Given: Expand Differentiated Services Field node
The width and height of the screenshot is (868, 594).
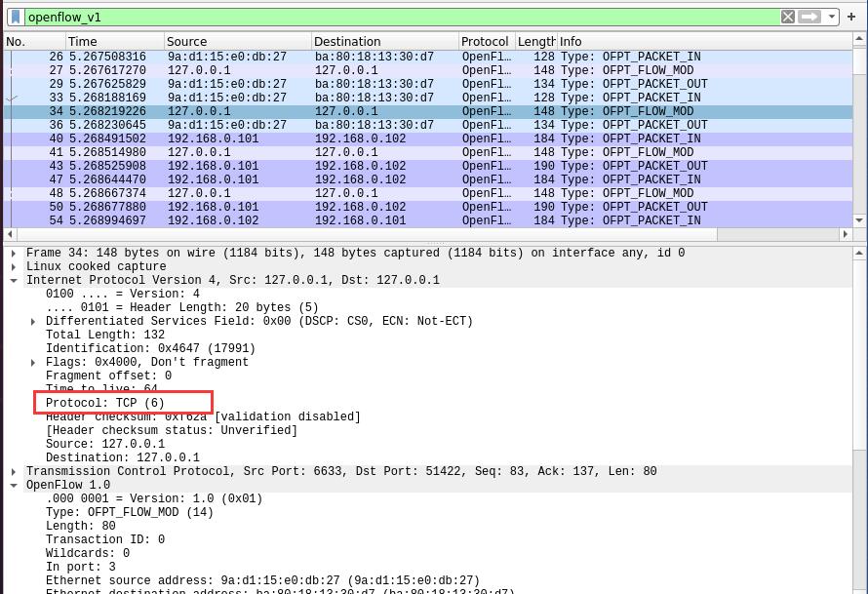Looking at the screenshot, I should (32, 321).
